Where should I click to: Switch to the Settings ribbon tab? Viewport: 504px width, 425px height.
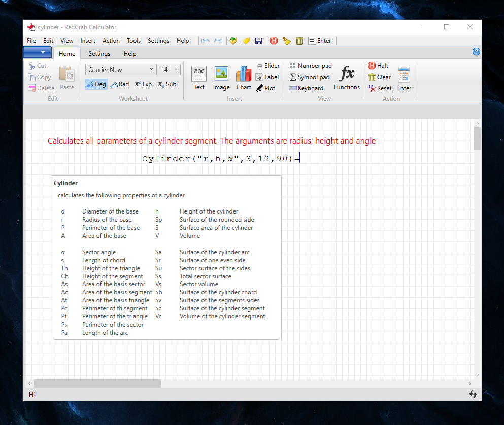click(99, 54)
